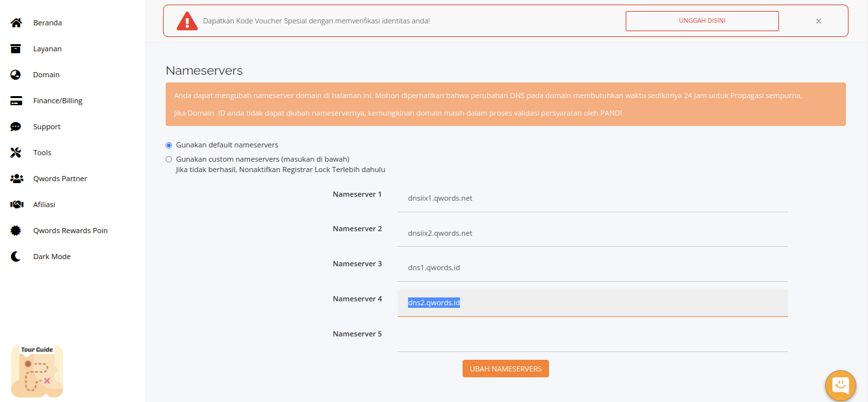Toggle Dark Mode moon icon
The image size is (868, 402).
click(16, 257)
